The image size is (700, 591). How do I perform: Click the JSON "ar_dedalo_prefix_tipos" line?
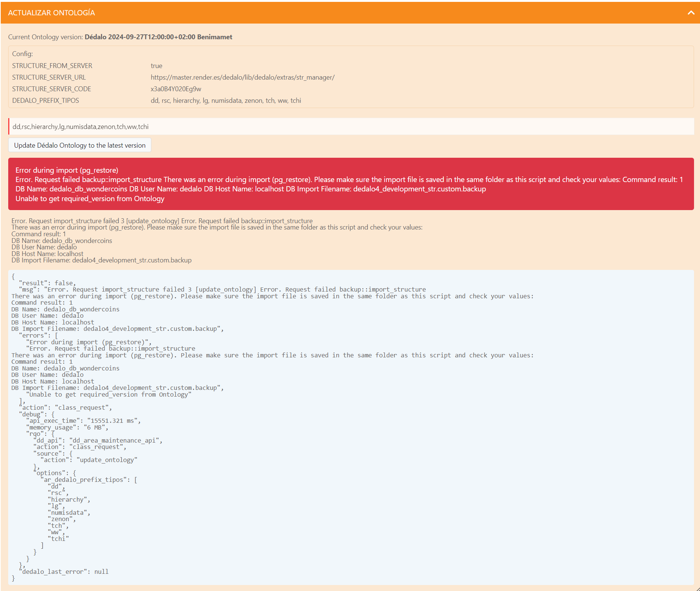[x=89, y=480]
